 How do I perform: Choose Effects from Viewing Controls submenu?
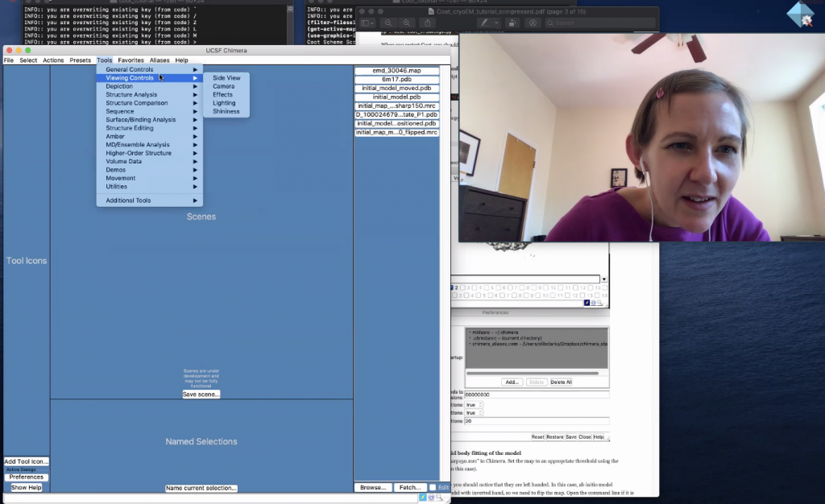(x=226, y=94)
